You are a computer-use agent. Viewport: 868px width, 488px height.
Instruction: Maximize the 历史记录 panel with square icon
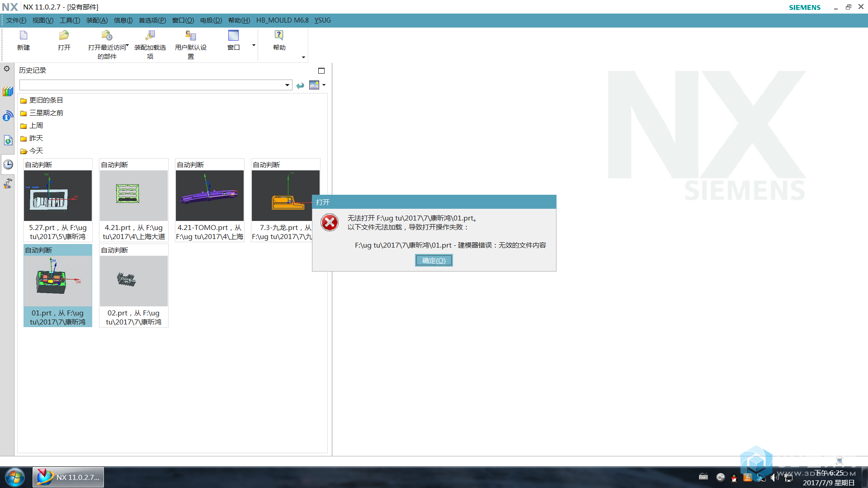point(321,70)
